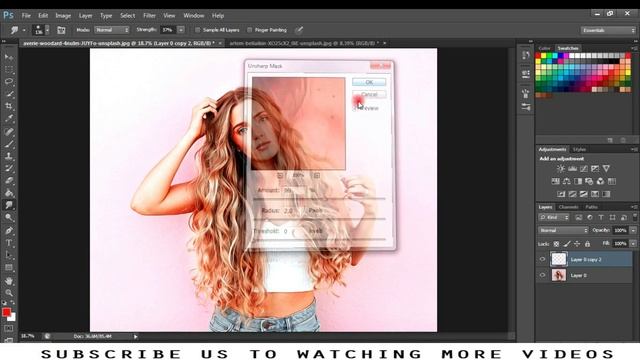640x360 pixels.
Task: Open the Filter menu
Action: pyautogui.click(x=149, y=16)
